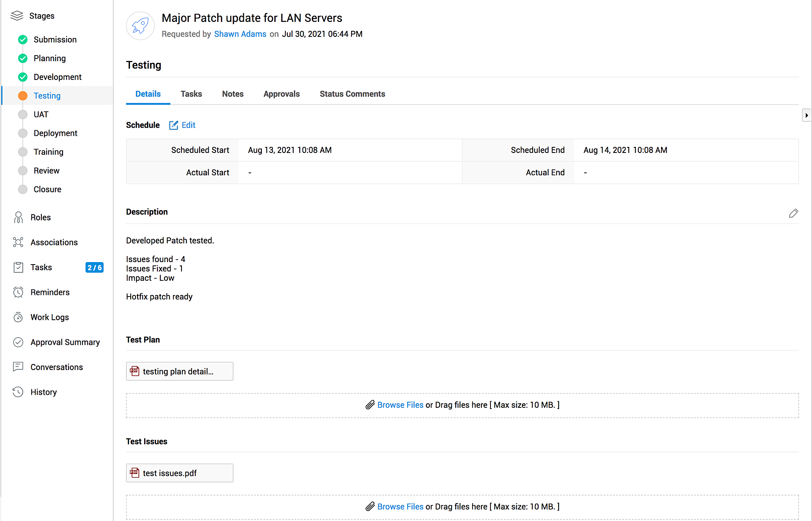Click the History clock icon
The height and width of the screenshot is (521, 812).
(18, 392)
